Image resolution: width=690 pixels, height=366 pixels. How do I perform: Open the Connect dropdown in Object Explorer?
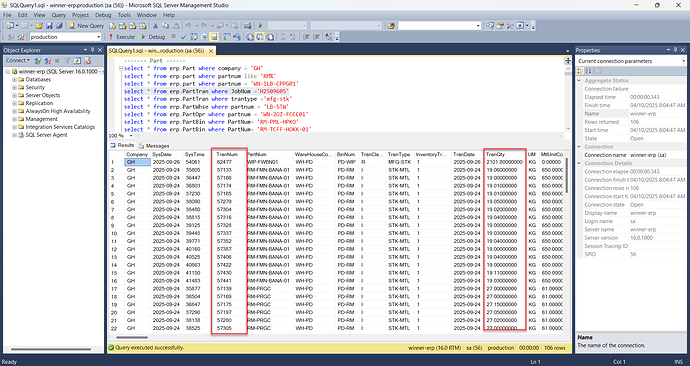coord(18,60)
